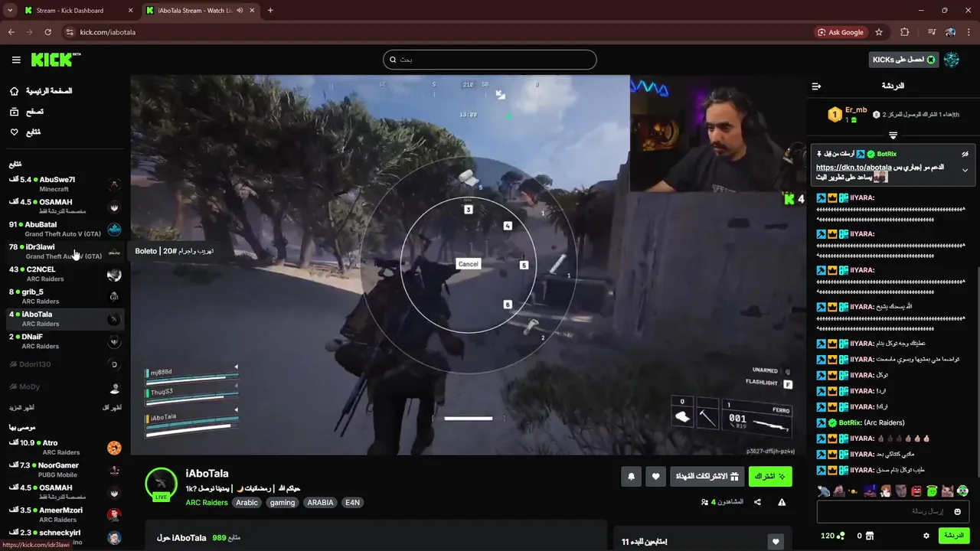Click the E4N tag
980x551 pixels.
352,503
